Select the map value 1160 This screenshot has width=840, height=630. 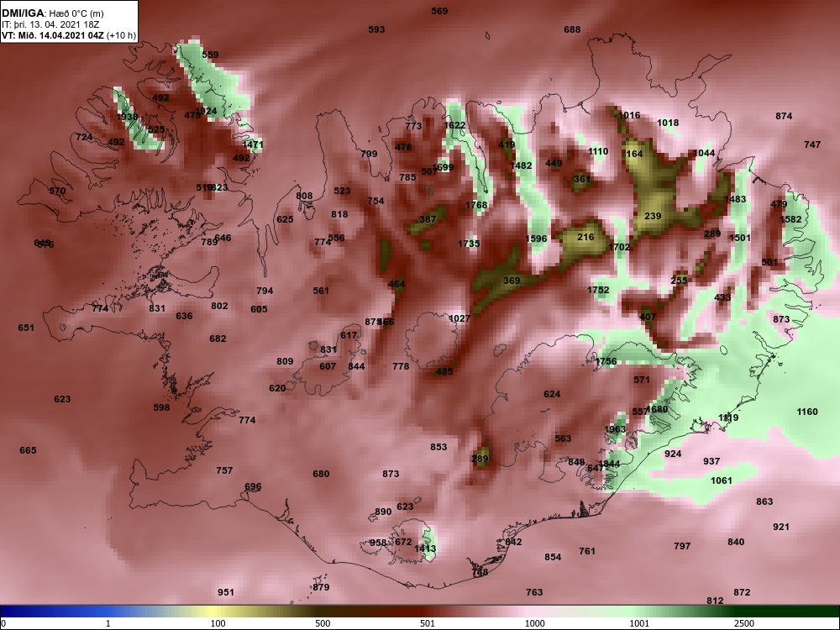click(807, 412)
